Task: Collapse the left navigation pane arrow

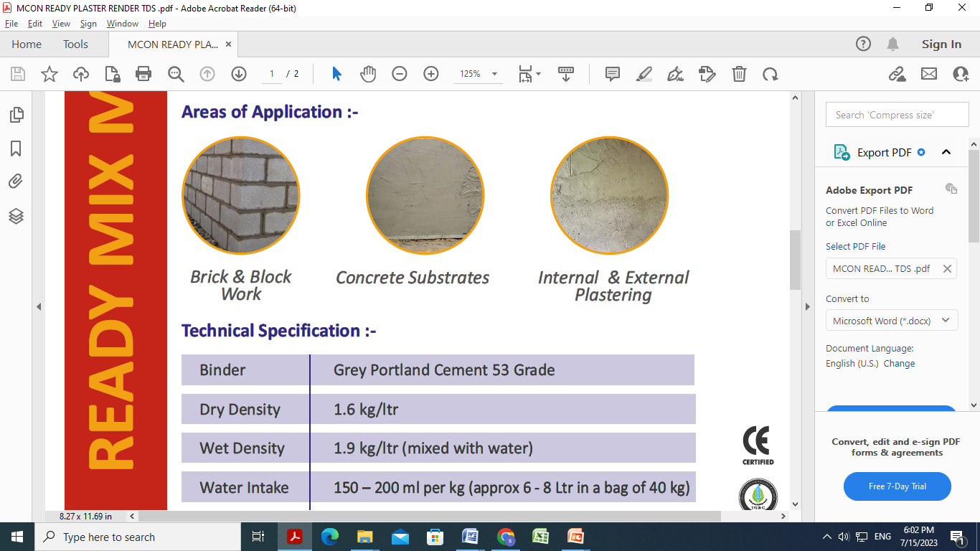Action: 39,306
